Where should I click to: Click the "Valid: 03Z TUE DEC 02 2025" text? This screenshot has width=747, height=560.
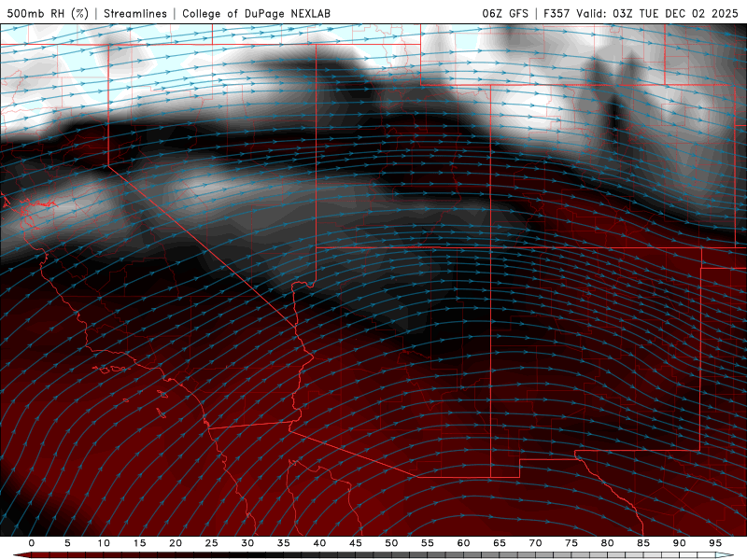point(657,14)
